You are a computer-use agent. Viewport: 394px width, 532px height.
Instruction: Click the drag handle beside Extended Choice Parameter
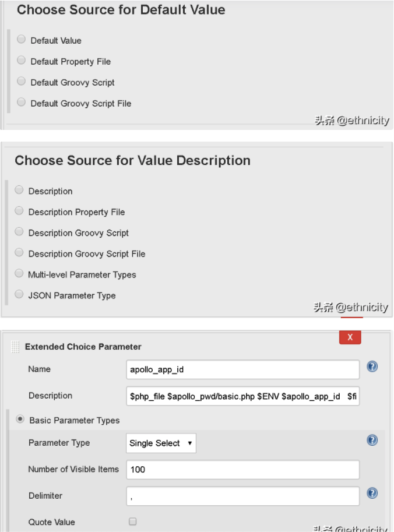15,346
